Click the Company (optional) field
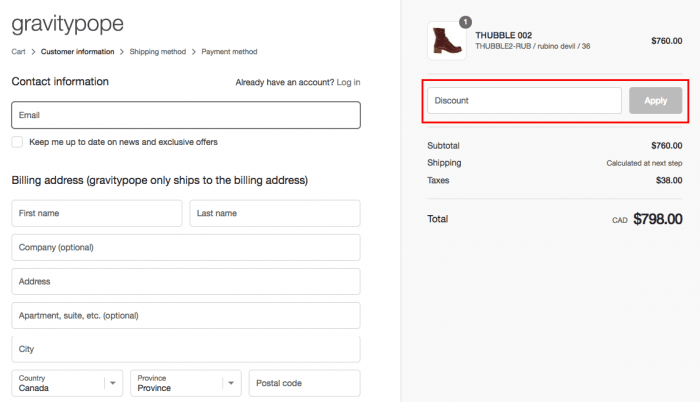 [186, 247]
